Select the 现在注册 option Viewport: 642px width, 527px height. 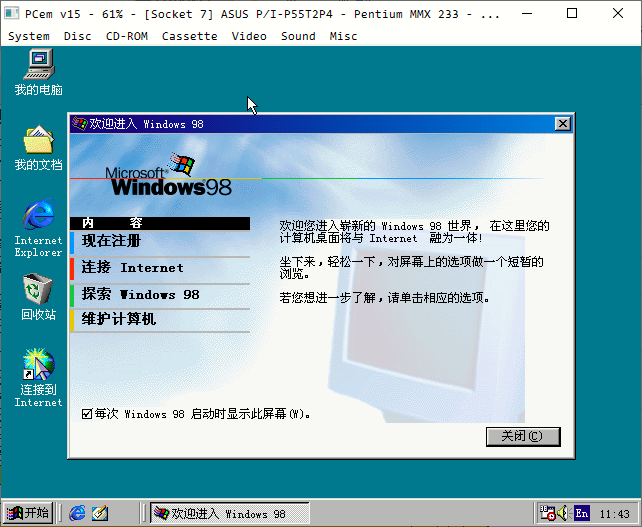point(160,243)
